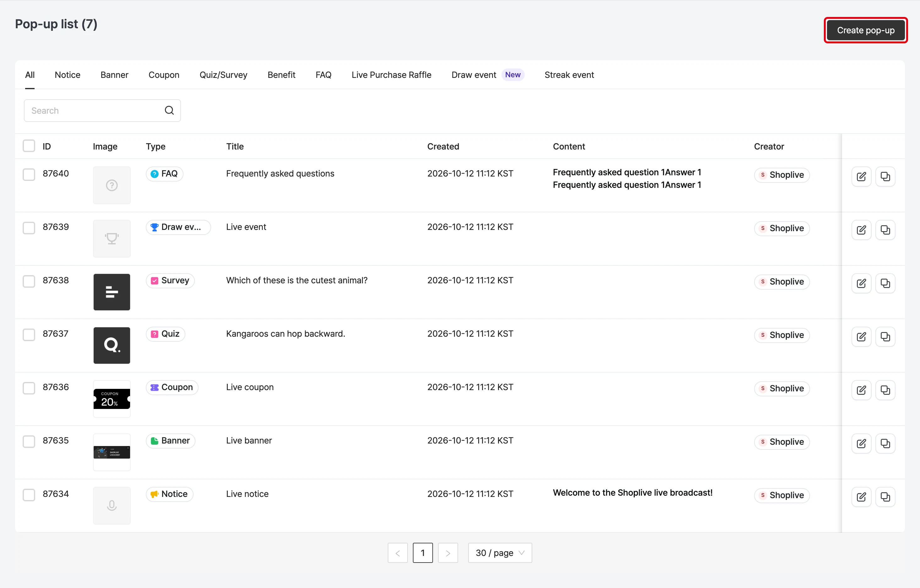
Task: Open the Streak event tab
Action: click(x=569, y=75)
